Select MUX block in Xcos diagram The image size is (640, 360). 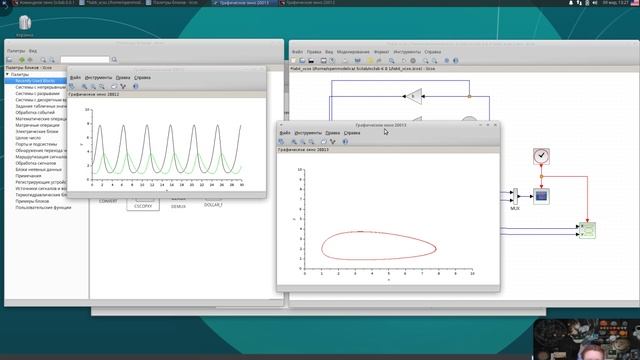click(515, 196)
